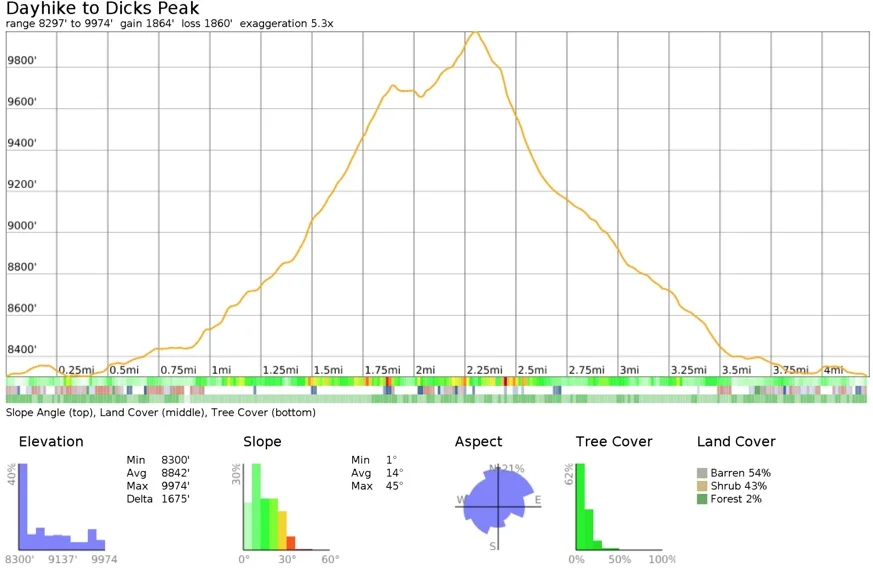873x568 pixels.
Task: Click the green Forest legend swatch
Action: click(x=702, y=499)
